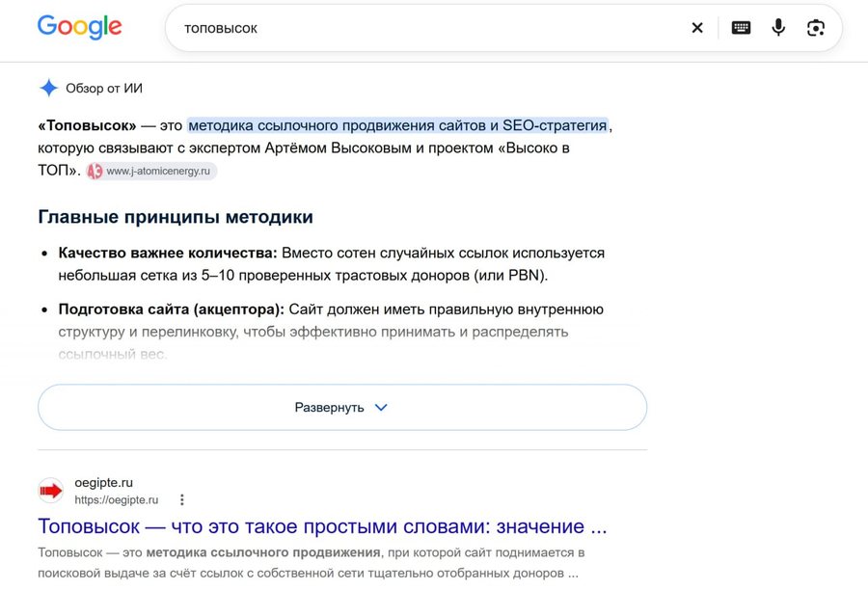Click the blue AI overview sparkle icon

click(x=49, y=88)
